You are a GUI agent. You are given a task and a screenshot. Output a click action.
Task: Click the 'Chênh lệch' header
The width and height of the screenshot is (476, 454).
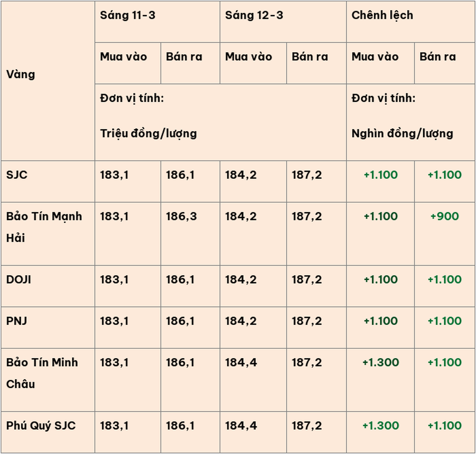[382, 15]
